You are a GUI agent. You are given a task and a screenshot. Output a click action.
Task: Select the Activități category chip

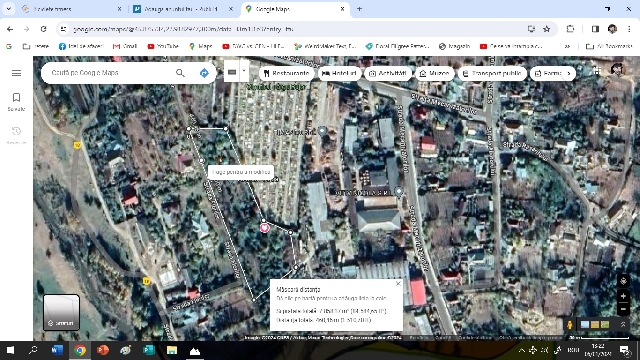coord(388,73)
